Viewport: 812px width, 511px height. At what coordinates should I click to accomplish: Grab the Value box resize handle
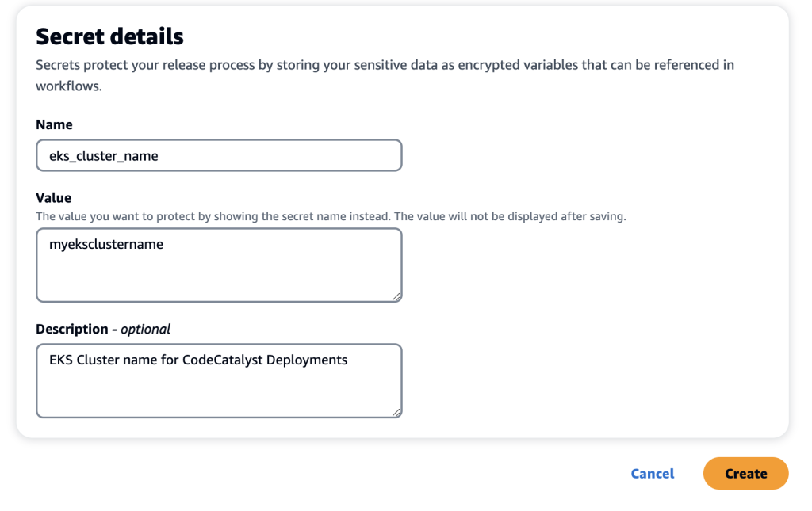[396, 296]
